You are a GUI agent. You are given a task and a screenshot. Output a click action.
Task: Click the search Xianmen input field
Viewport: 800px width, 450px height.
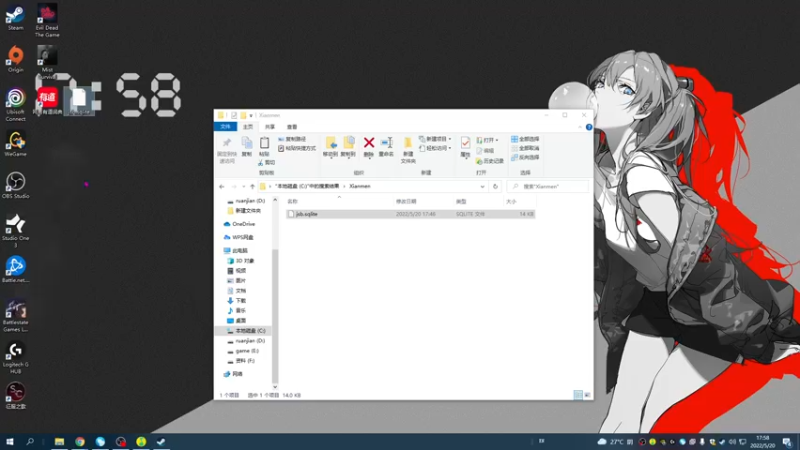547,187
